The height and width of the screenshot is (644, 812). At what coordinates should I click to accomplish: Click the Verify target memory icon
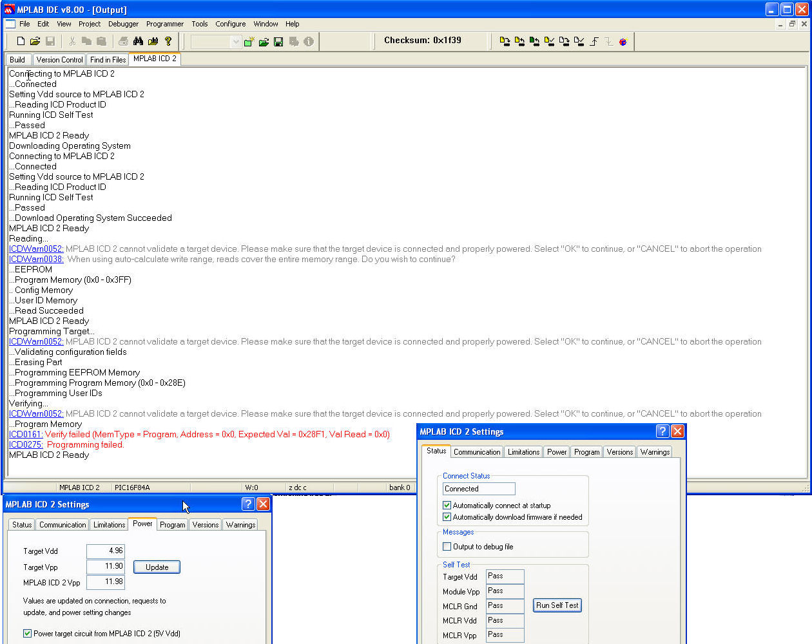click(549, 41)
